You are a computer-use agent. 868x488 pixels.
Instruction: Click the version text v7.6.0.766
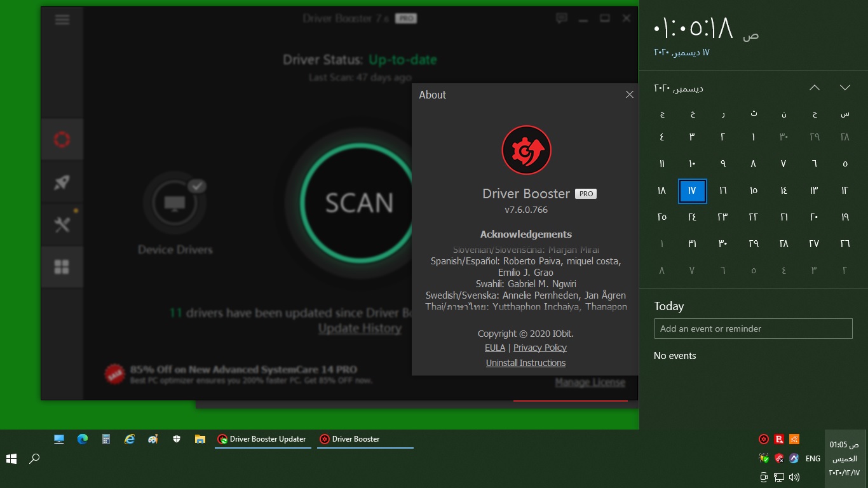(526, 210)
